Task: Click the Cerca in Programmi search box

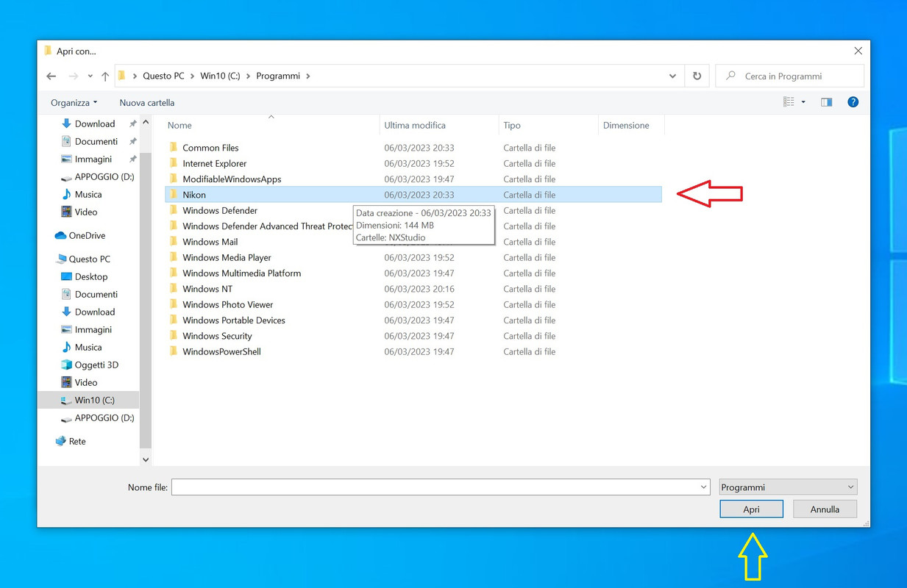Action: click(x=790, y=76)
